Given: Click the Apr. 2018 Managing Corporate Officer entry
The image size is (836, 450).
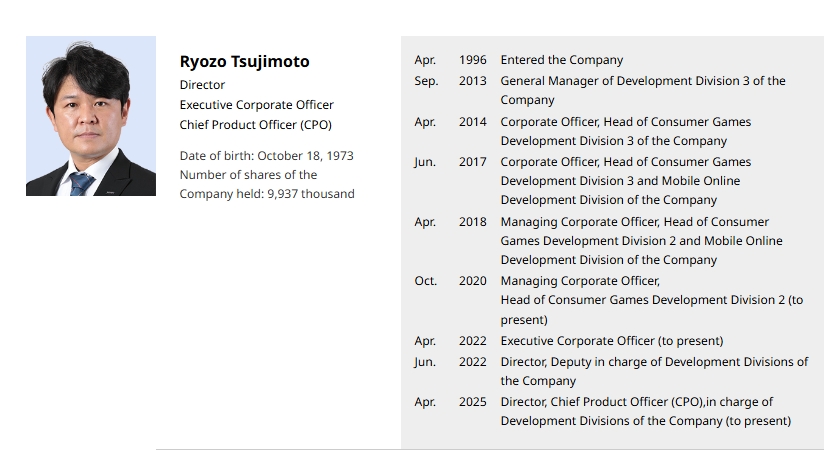Looking at the screenshot, I should pos(598,240).
